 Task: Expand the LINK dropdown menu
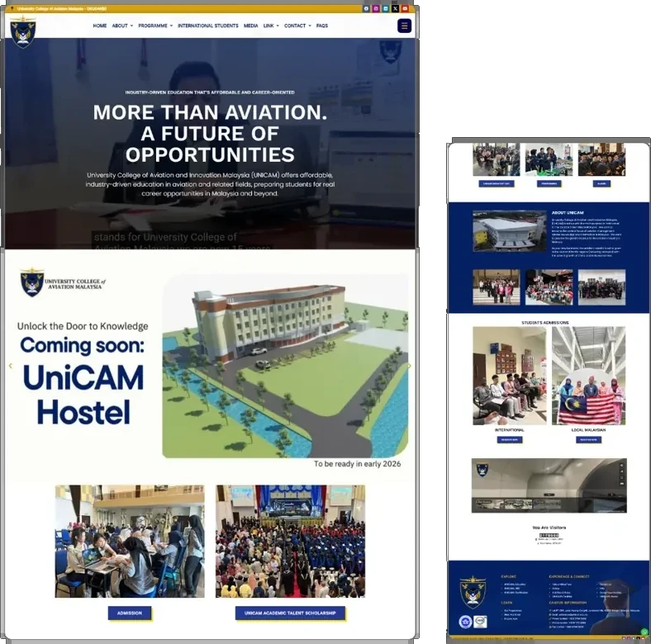(271, 26)
